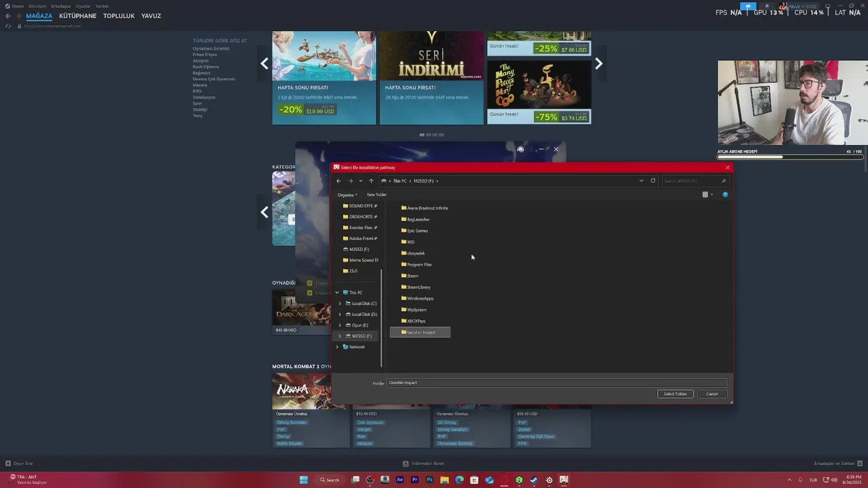Open Microsoft Store from taskbar
Image resolution: width=868 pixels, height=488 pixels.
tap(474, 480)
